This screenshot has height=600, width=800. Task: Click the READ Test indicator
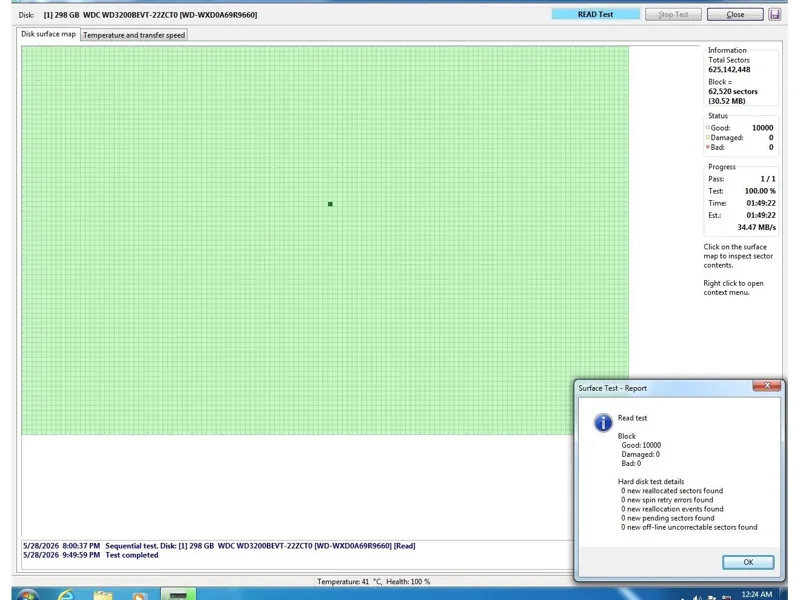(595, 14)
